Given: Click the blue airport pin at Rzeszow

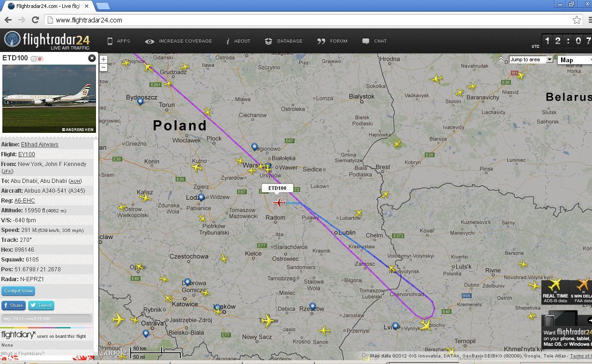Looking at the screenshot, I should (x=312, y=307).
